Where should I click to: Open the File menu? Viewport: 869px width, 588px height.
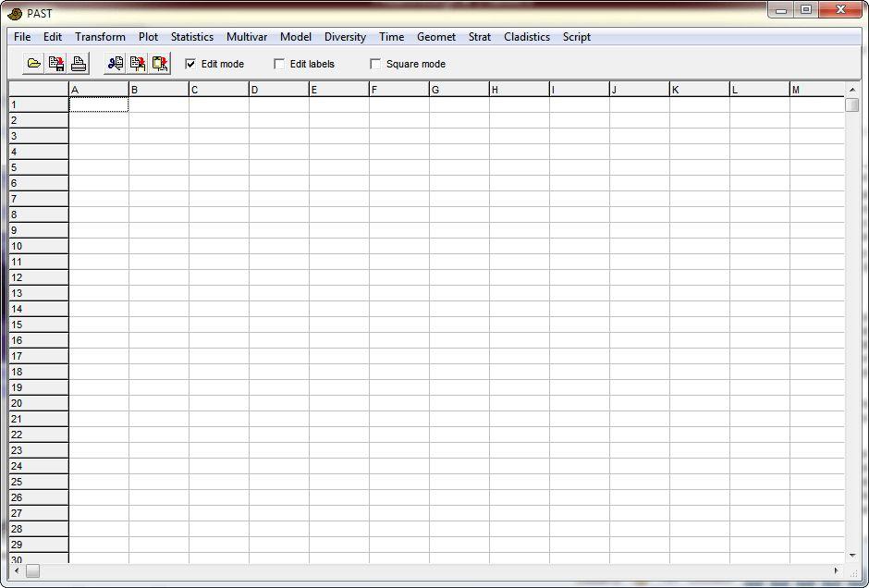(x=22, y=37)
